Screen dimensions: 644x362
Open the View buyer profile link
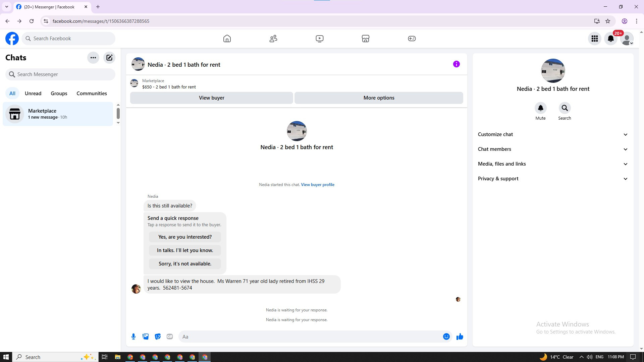[317, 185]
